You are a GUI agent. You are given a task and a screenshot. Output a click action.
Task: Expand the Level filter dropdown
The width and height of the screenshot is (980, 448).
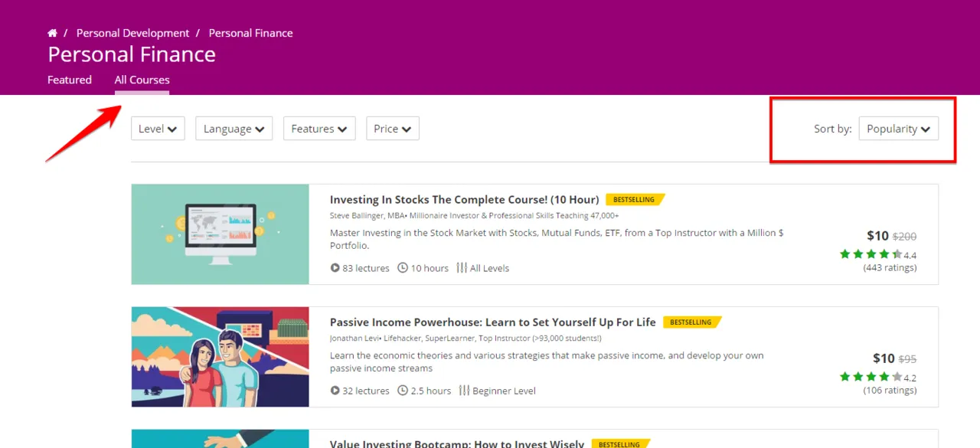[158, 129]
